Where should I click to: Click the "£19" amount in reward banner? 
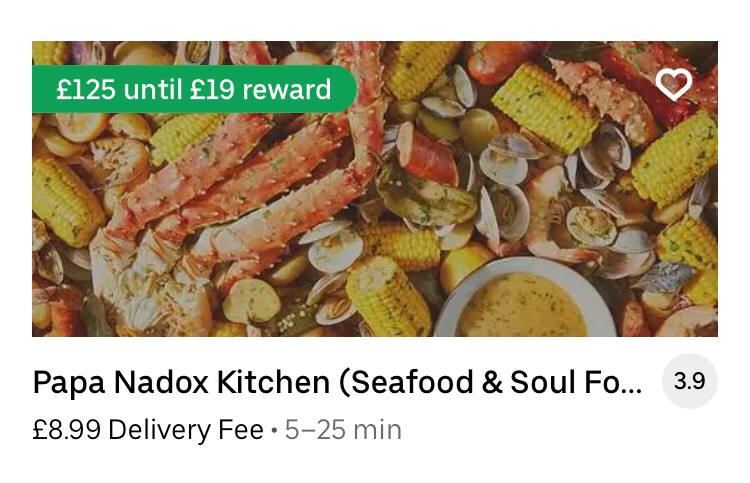(212, 89)
